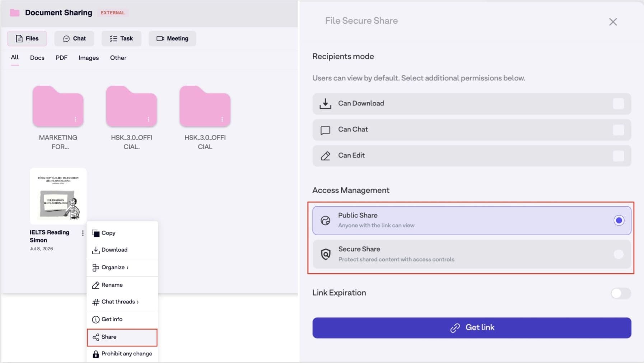The width and height of the screenshot is (644, 363).
Task: Open the MARKETING FOR... folder
Action: (x=58, y=106)
